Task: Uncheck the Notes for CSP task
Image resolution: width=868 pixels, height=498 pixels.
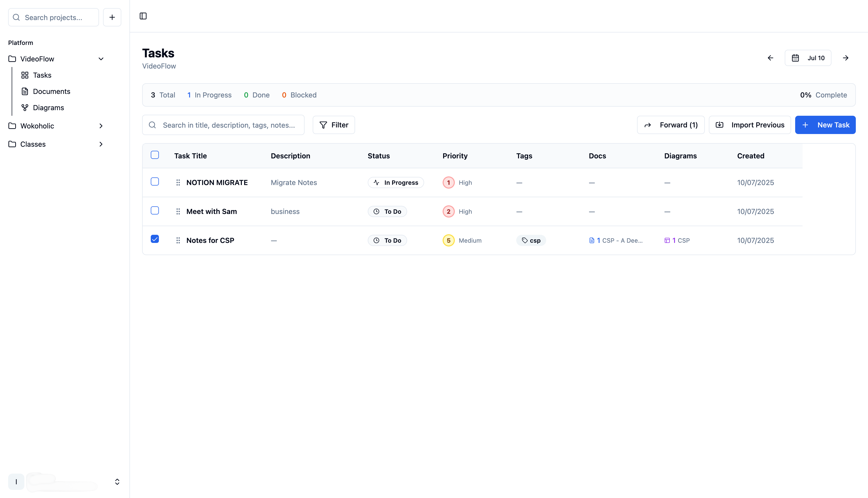Action: [x=155, y=239]
